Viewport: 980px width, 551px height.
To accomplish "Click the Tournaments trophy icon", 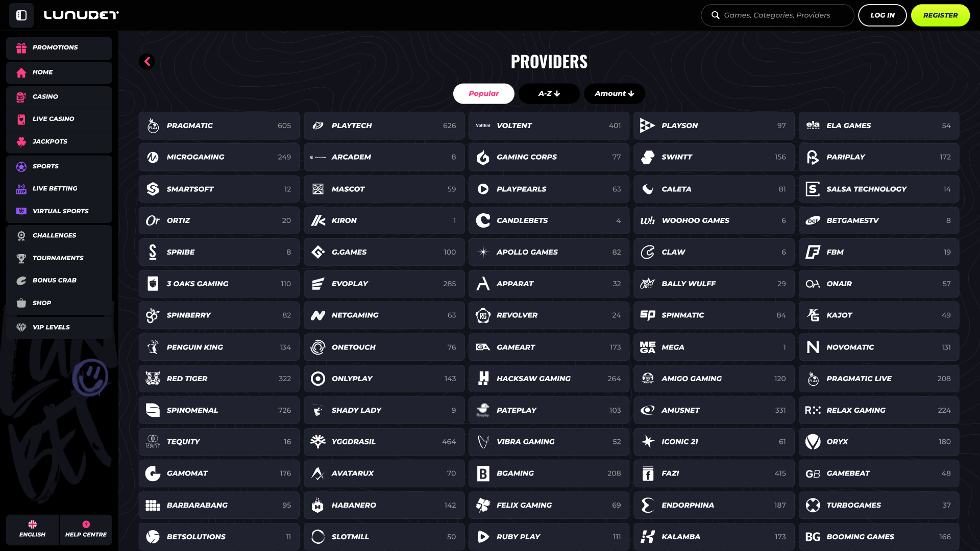I will tap(21, 258).
